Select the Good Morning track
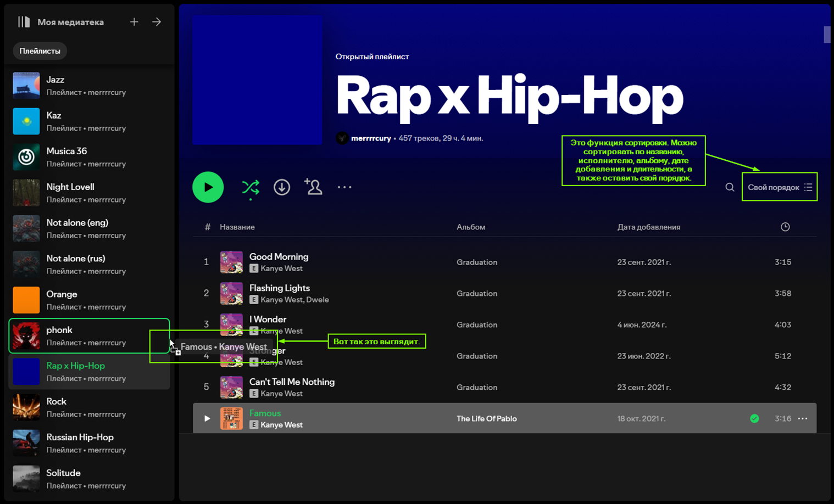Screen dimensions: 834x504 [504, 262]
